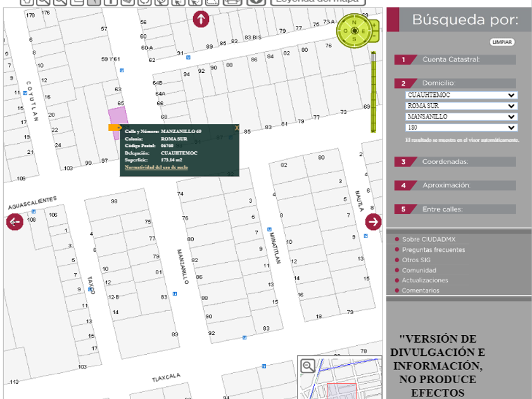Viewport: 532px width, 399px height.
Task: Open the Normatividad del uso de suelo link
Action: tap(156, 167)
